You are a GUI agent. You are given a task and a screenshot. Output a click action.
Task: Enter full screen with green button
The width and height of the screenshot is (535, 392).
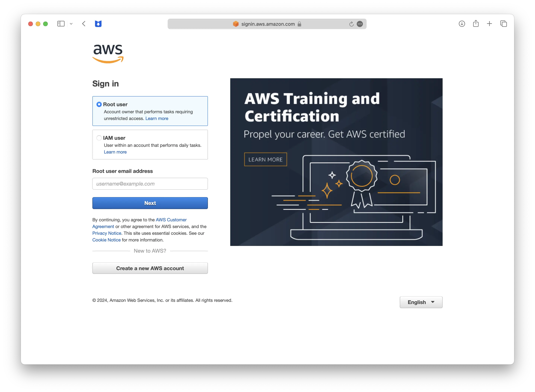tap(46, 24)
